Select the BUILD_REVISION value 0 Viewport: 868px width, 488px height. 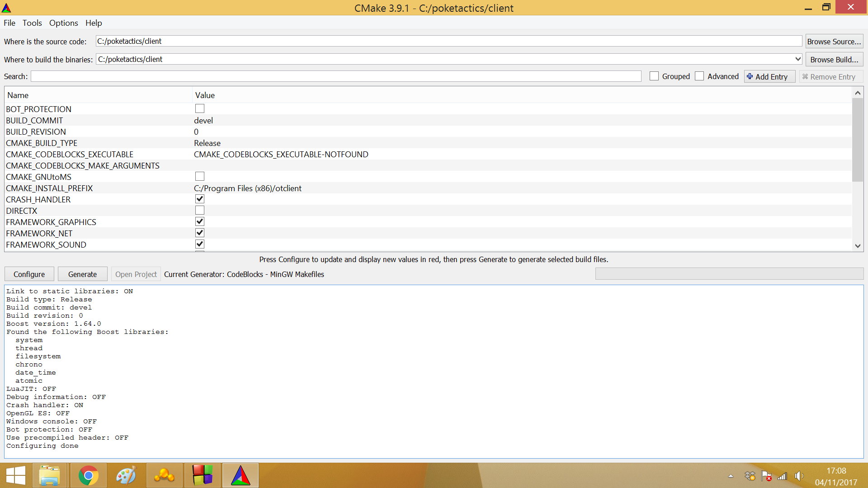pyautogui.click(x=196, y=132)
